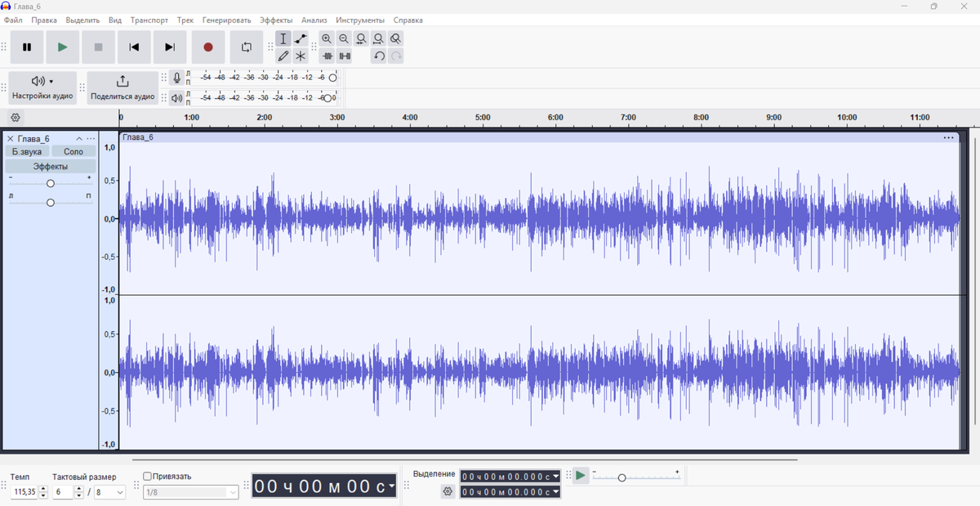Open the Правка menu
This screenshot has width=980, height=506.
coord(44,20)
